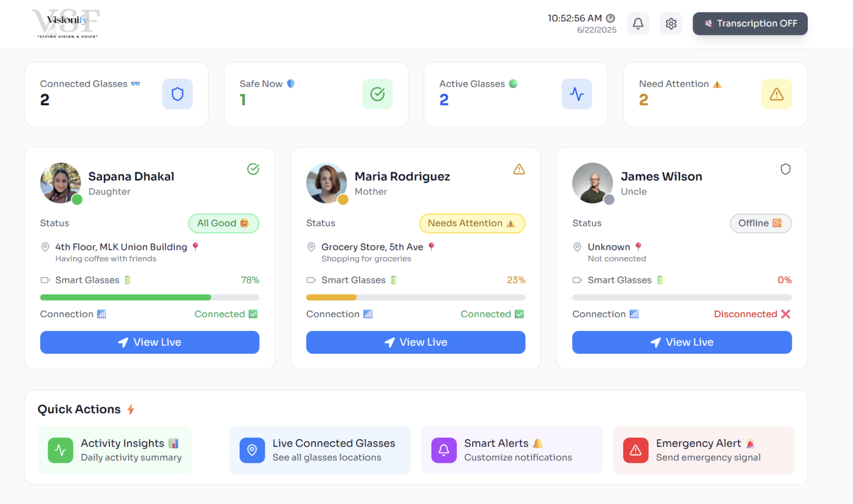The height and width of the screenshot is (504, 853).
Task: Open Live Connected Glasses quick action
Action: 320,450
